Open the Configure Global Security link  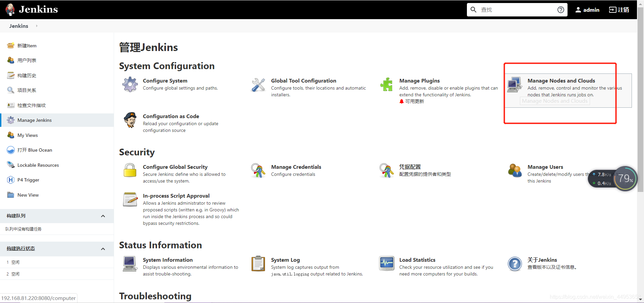pyautogui.click(x=175, y=167)
